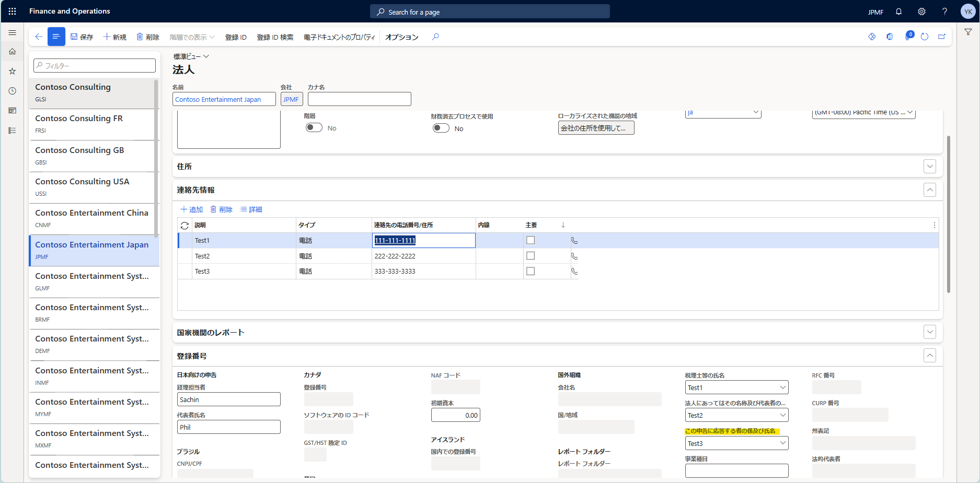The width and height of the screenshot is (980, 483).
Task: Click the grid refresh icon in contact table
Action: pyautogui.click(x=185, y=226)
